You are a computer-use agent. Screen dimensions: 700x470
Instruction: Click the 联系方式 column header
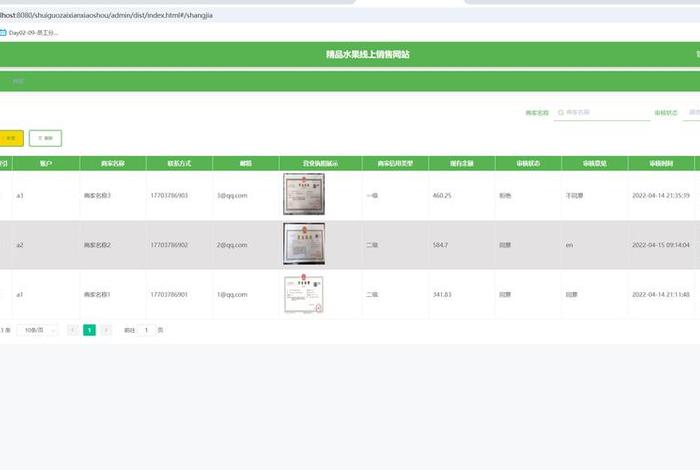179,163
